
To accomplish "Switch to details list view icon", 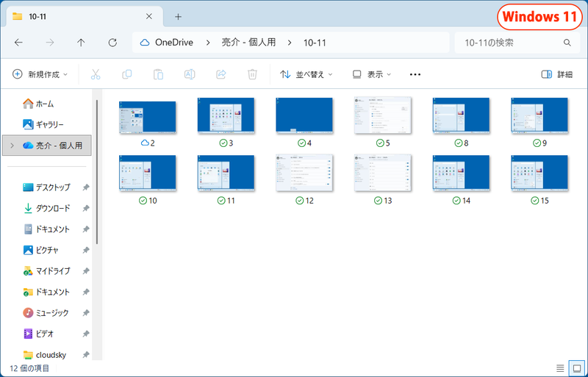I will (560, 368).
